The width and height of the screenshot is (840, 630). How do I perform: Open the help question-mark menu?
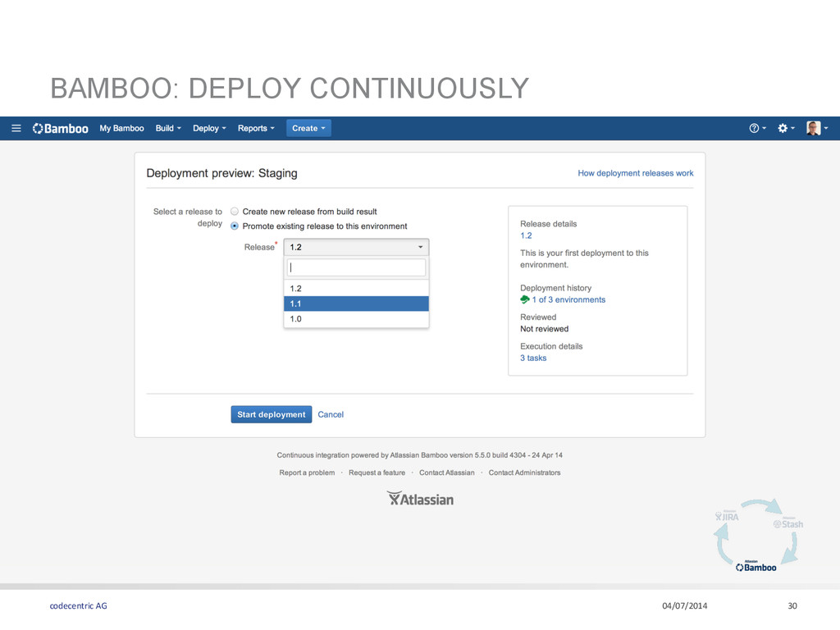[757, 128]
